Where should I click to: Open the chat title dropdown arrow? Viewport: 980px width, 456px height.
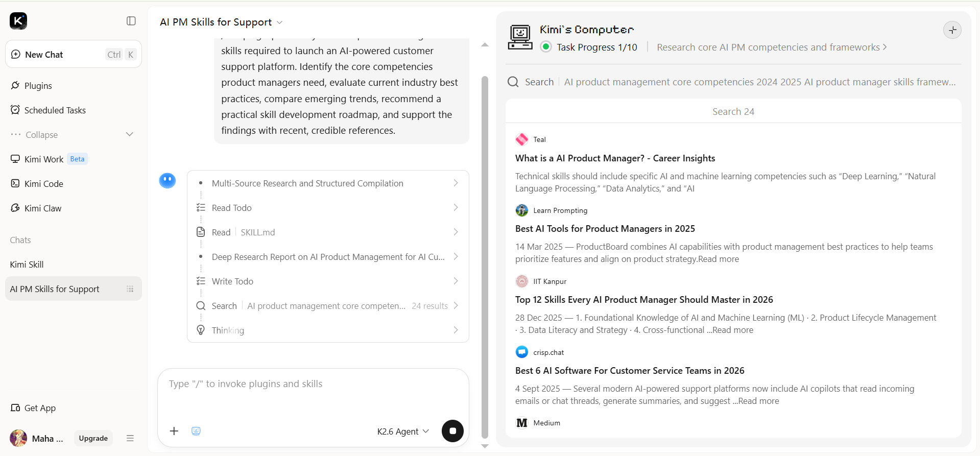point(279,22)
